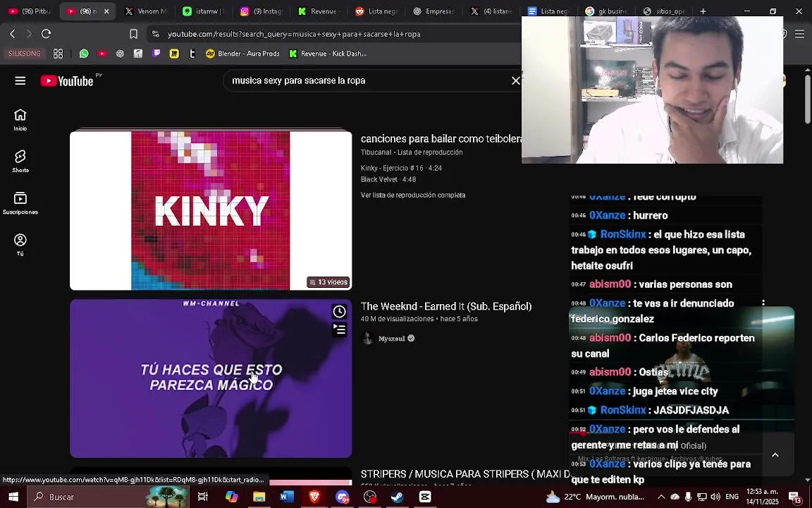Switch to the Google Docs Lista negra tab
Image resolution: width=812 pixels, height=508 pixels.
pos(550,11)
